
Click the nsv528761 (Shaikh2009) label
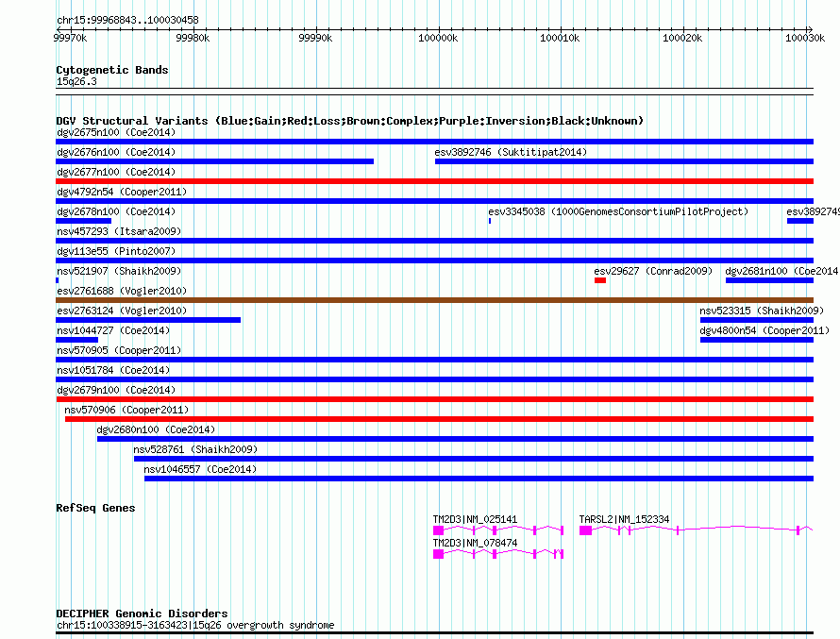(x=195, y=449)
